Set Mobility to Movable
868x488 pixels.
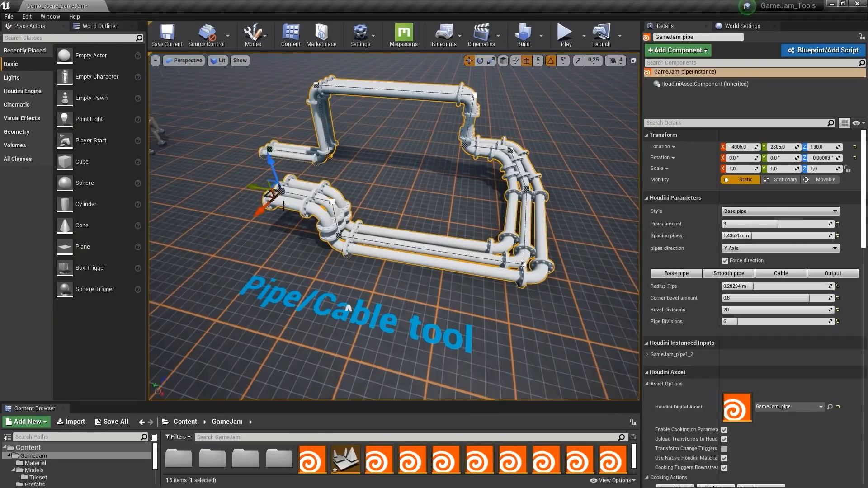[x=820, y=180]
